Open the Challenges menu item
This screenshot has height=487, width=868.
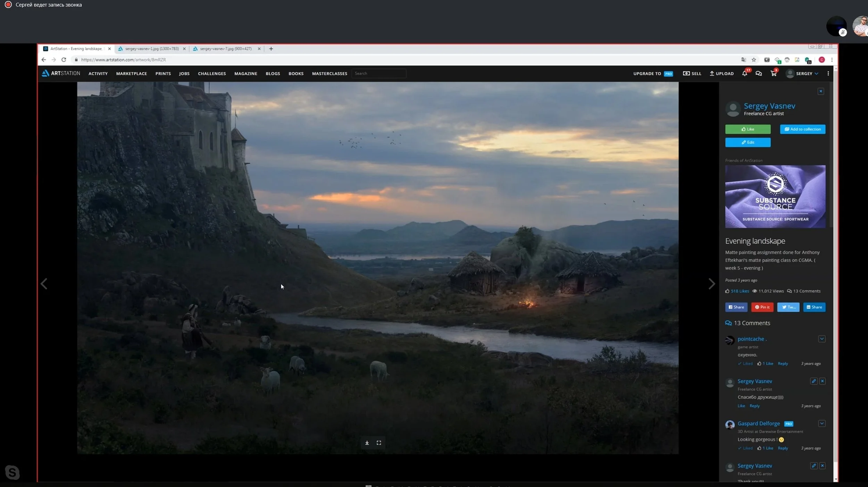point(212,74)
